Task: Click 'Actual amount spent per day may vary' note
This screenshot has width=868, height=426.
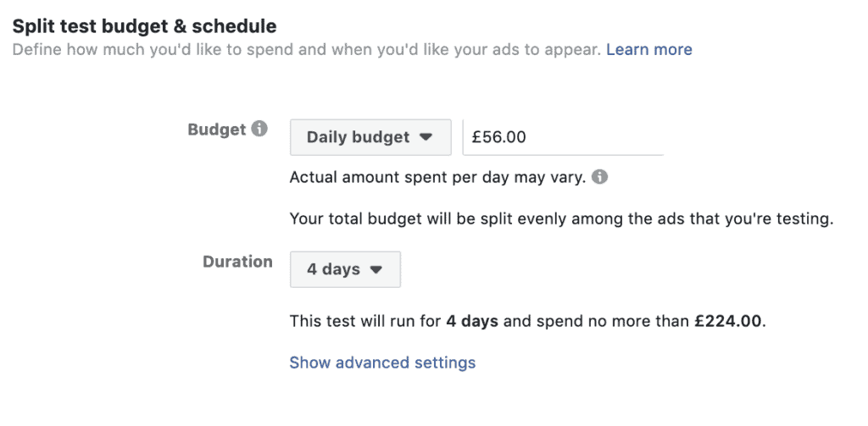Action: tap(438, 178)
